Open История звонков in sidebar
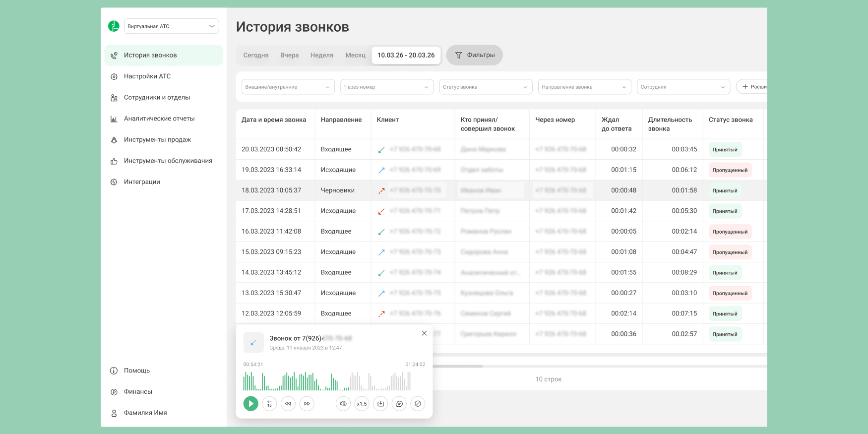 [164, 55]
